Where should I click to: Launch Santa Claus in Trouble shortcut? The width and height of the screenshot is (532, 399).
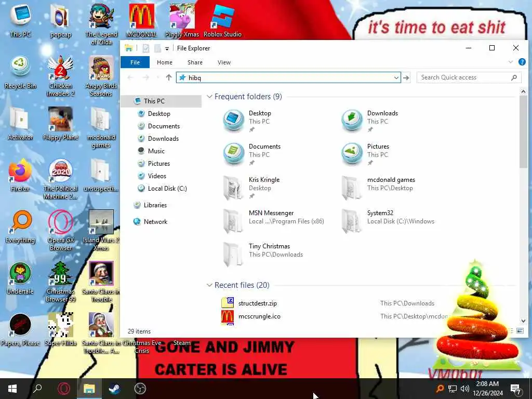pos(101,282)
